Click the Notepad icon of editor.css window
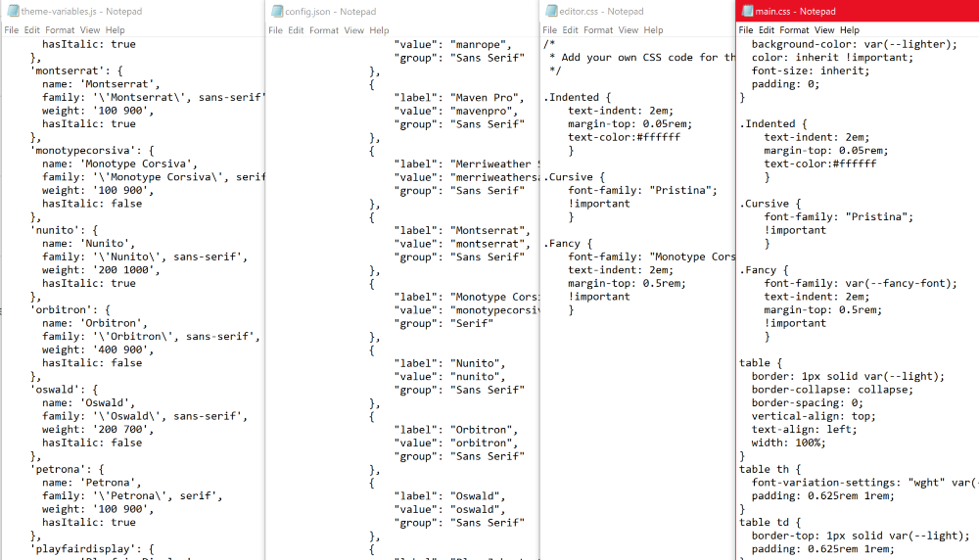Image resolution: width=979 pixels, height=560 pixels. (x=550, y=11)
